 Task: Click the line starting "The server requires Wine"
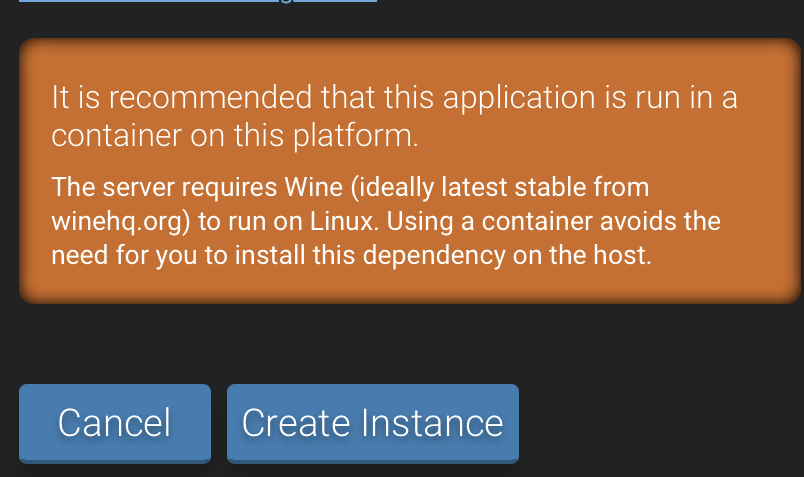pyautogui.click(x=350, y=187)
